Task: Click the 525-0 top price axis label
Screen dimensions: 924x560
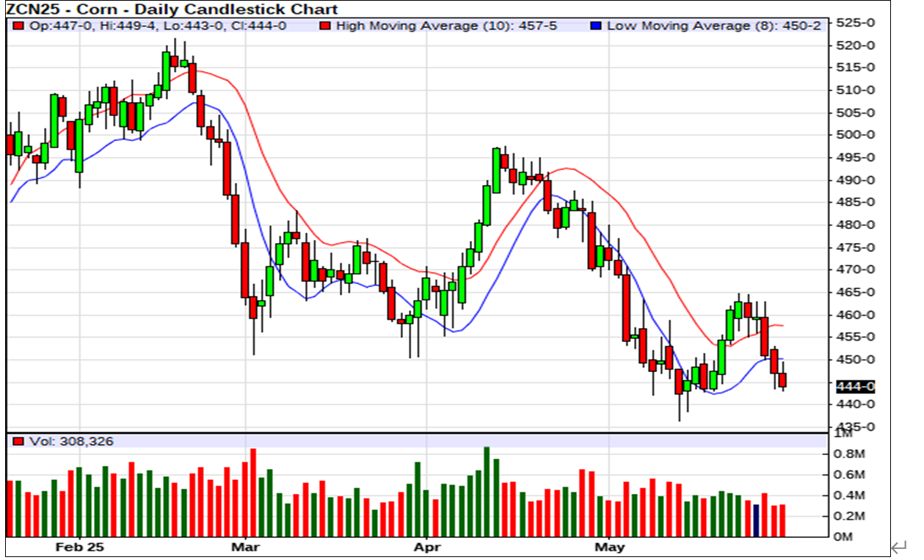Action: click(x=856, y=23)
